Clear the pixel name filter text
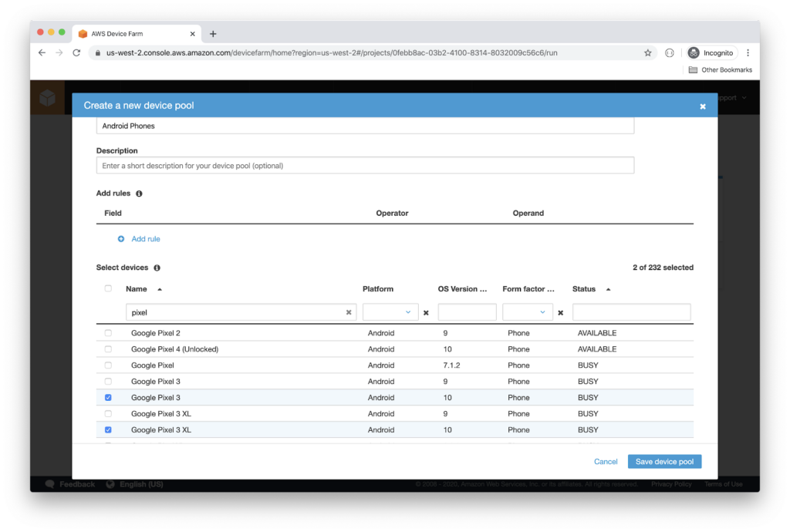Screen dimensions: 790x532 point(349,312)
